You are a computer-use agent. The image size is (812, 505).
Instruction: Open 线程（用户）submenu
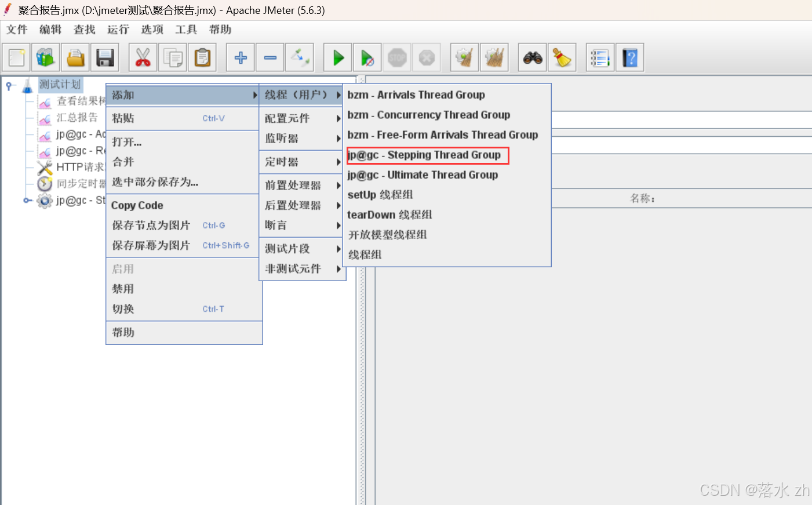coord(302,95)
